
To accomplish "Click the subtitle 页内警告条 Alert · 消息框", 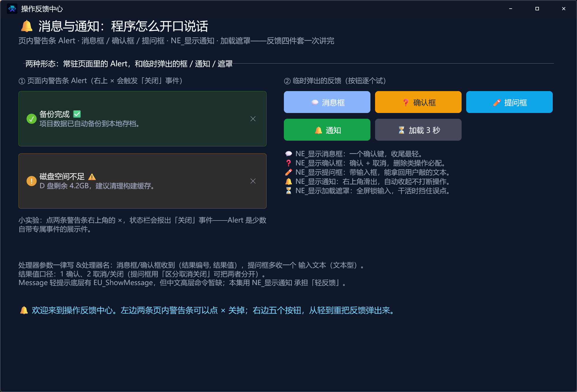I will tap(176, 41).
